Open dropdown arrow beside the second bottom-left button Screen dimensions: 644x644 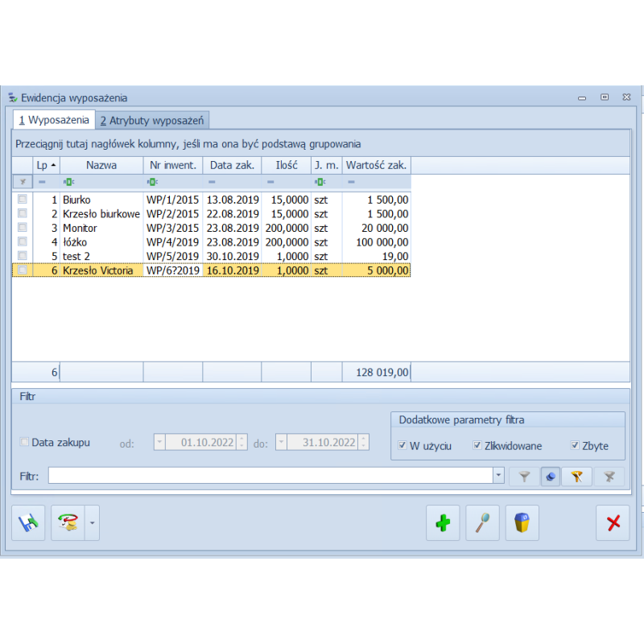tap(92, 523)
